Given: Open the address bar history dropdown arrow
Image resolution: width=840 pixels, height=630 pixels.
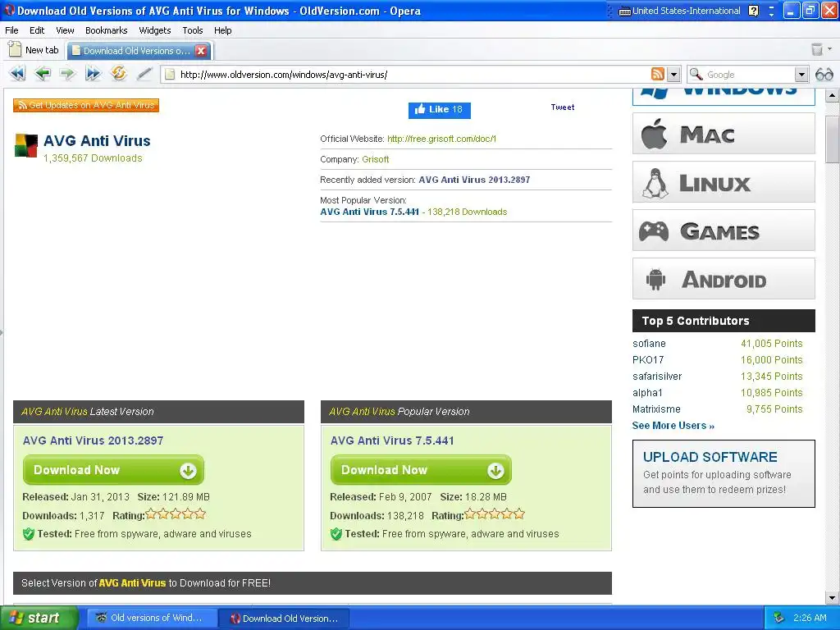Looking at the screenshot, I should coord(674,75).
